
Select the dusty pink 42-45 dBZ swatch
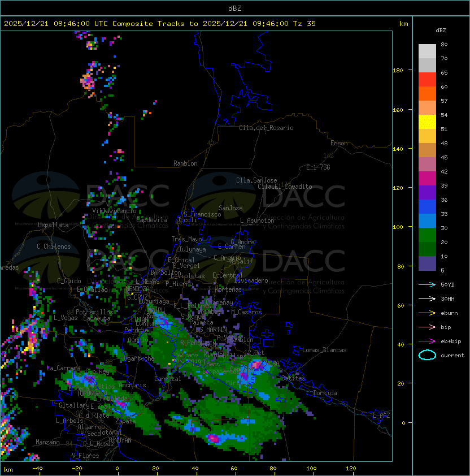(427, 165)
